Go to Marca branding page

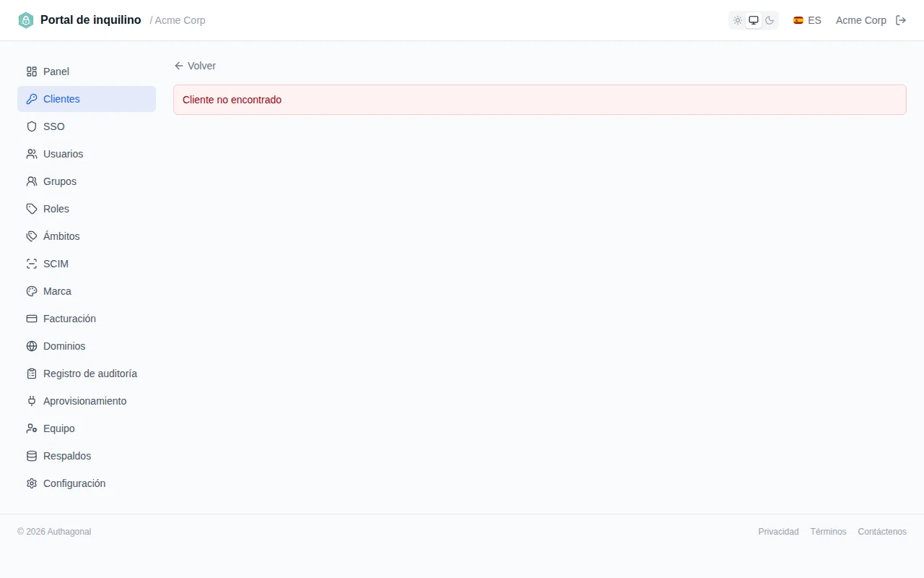tap(87, 291)
